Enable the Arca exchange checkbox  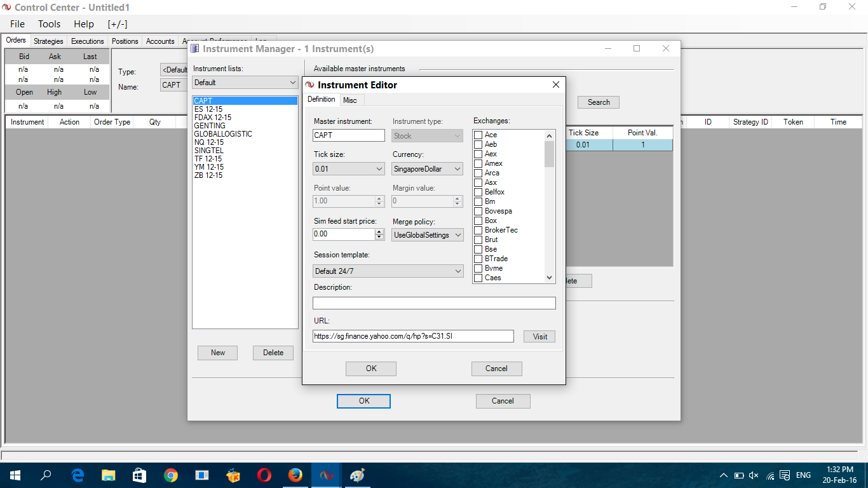tap(478, 173)
